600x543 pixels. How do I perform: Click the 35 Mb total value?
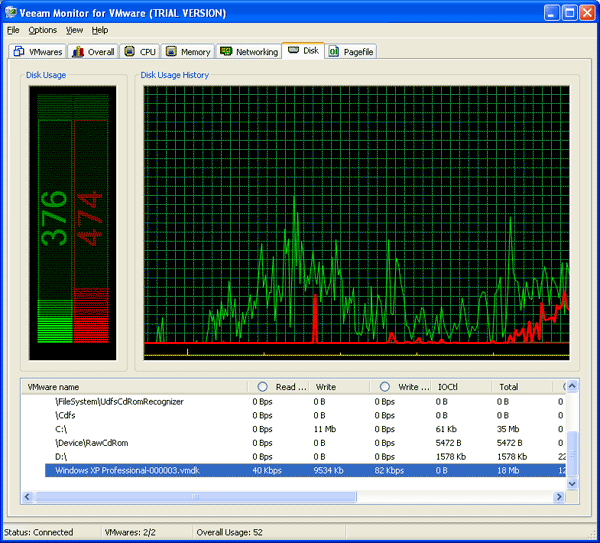tap(508, 429)
